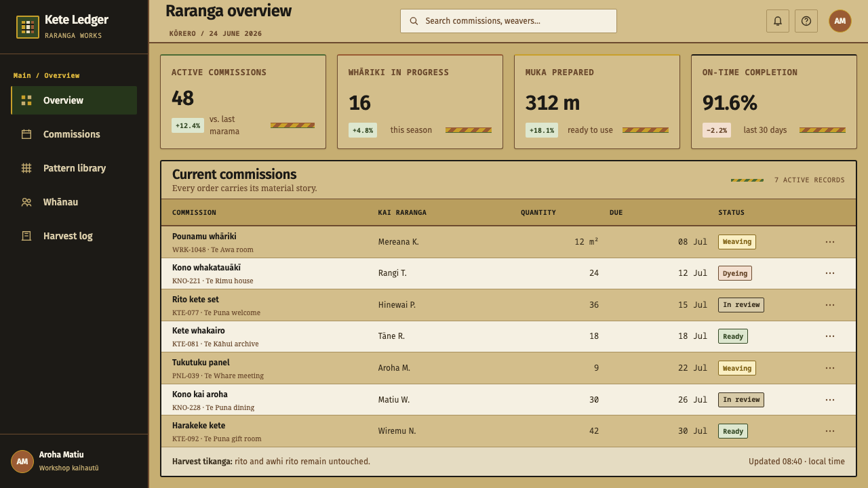The width and height of the screenshot is (868, 488).
Task: Sort by the Commission column header
Action: click(x=194, y=213)
